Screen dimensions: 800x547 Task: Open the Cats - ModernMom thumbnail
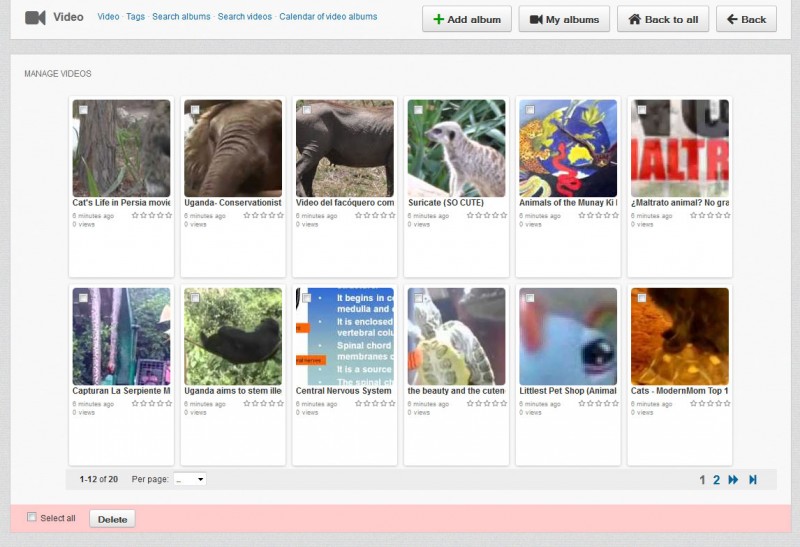pos(680,336)
